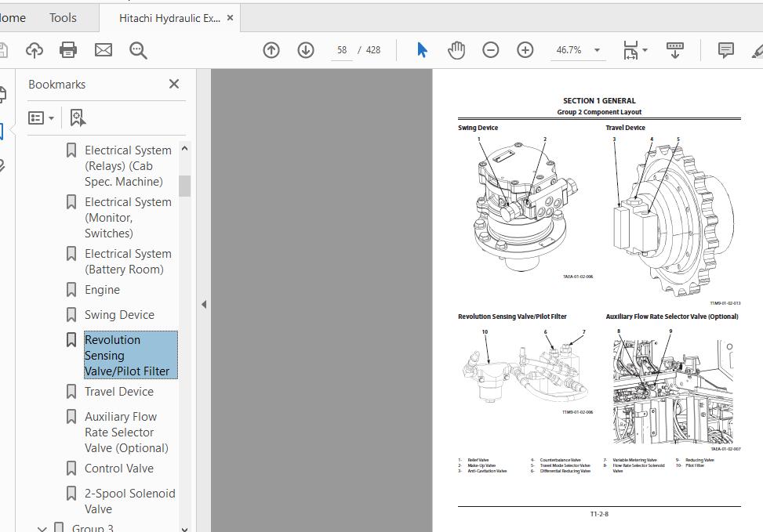763x532 pixels.
Task: Go to previous page arrow
Action: 271,50
